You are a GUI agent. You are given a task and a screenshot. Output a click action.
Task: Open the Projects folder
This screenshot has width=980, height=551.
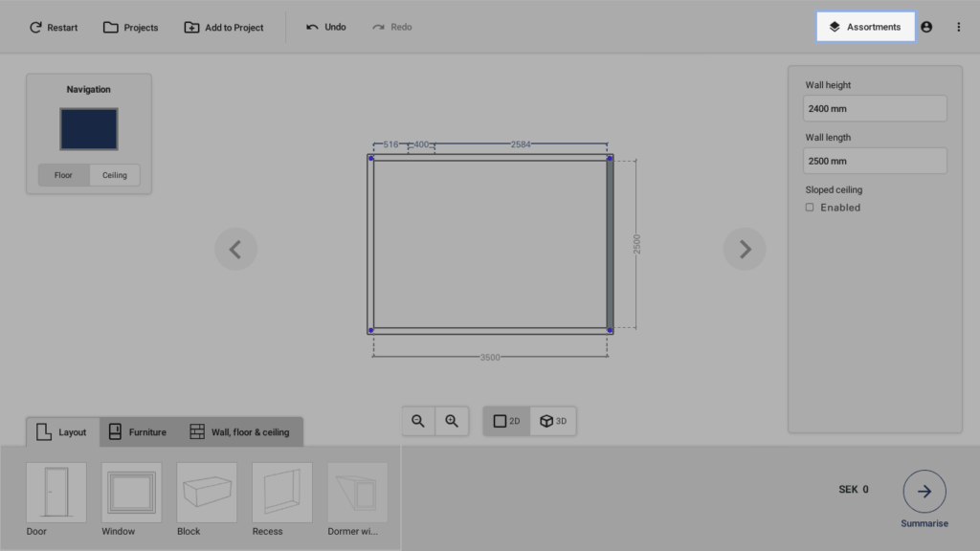coord(130,27)
